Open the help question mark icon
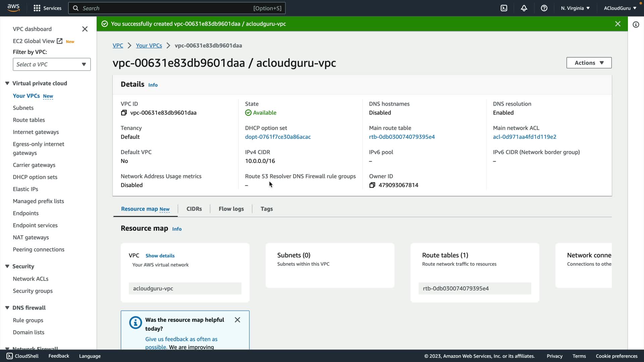The image size is (644, 362). pos(544,8)
